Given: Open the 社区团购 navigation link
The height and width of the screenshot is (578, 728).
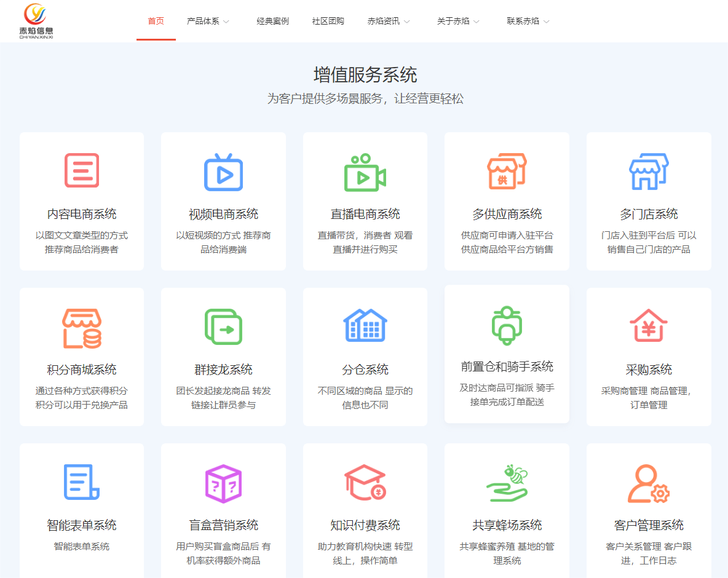Looking at the screenshot, I should (x=328, y=22).
